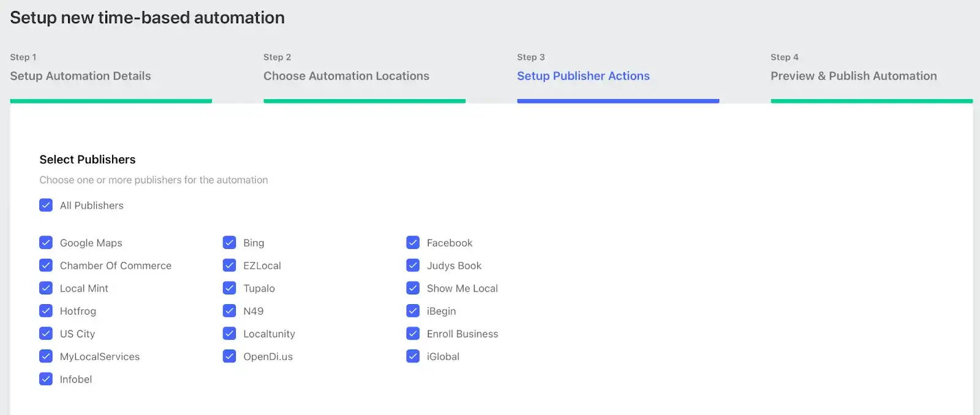Screen dimensions: 980x415
Task: Go to Setup Automation Details step
Action: click(x=80, y=76)
